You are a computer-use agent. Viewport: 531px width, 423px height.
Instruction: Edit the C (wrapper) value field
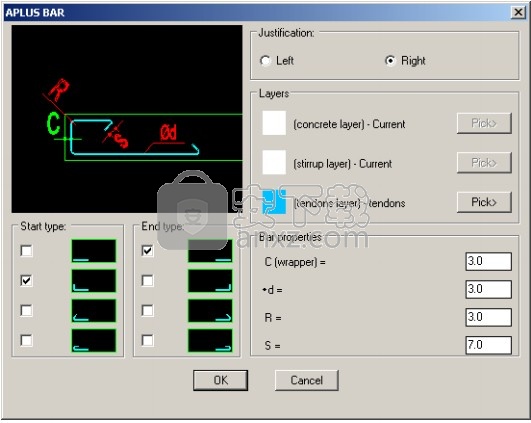coord(488,261)
